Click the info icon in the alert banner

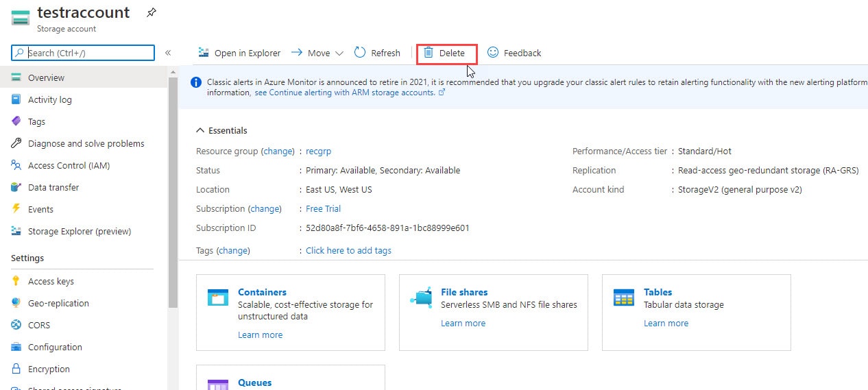point(196,82)
